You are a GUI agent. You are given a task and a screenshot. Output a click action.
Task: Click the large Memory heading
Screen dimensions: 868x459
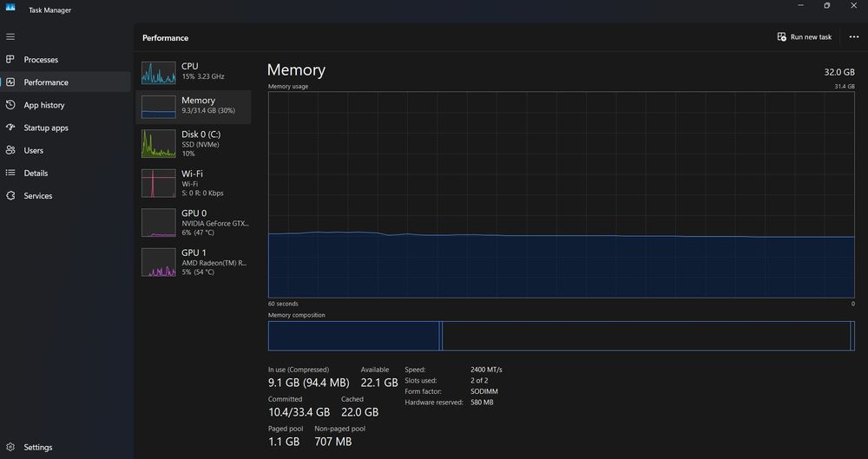tap(296, 69)
